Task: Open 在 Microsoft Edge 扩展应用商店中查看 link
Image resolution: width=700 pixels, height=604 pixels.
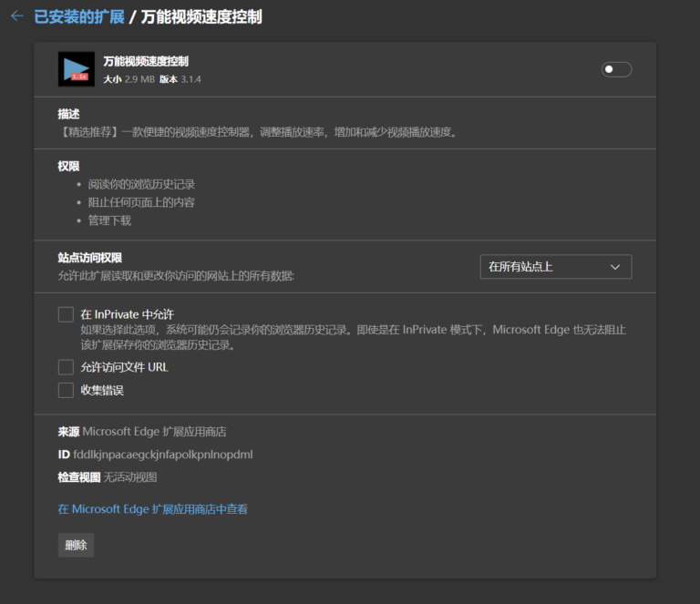Action: 153,509
